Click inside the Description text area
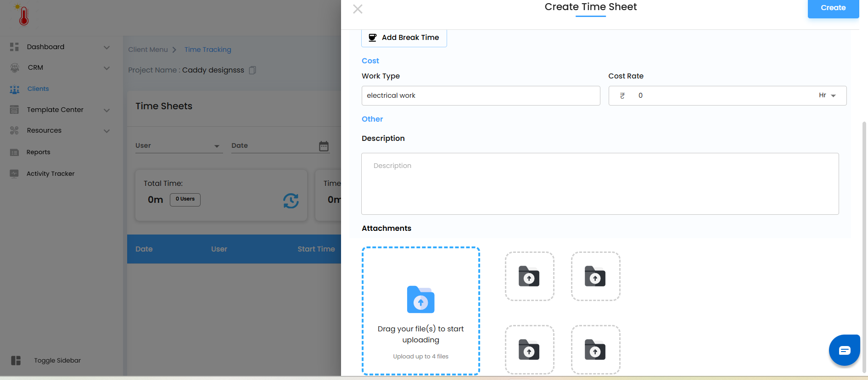The width and height of the screenshot is (868, 380). point(599,184)
